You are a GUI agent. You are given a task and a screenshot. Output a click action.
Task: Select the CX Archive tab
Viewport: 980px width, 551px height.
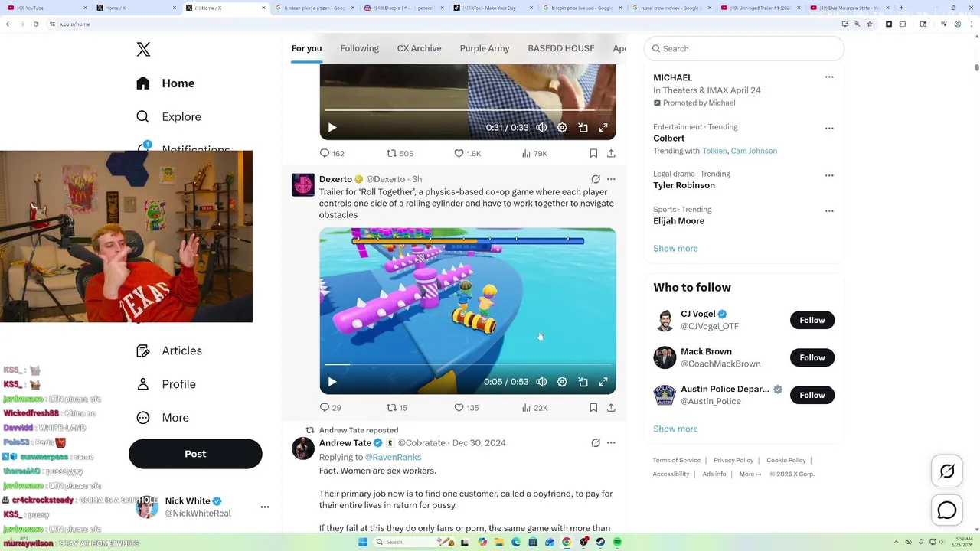419,48
